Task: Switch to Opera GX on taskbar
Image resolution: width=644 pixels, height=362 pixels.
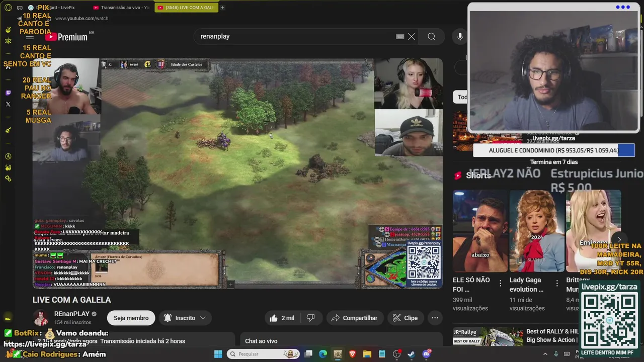Action: pos(338,354)
